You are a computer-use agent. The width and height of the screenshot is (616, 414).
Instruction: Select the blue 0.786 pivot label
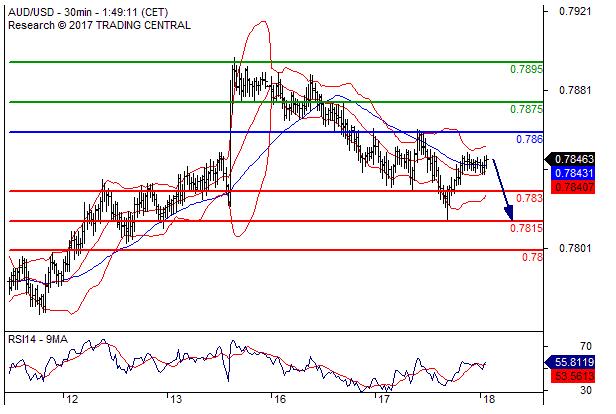click(x=530, y=139)
